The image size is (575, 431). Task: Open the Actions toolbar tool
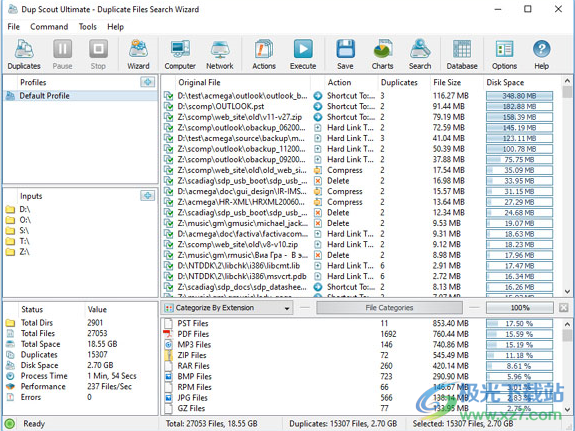click(264, 54)
